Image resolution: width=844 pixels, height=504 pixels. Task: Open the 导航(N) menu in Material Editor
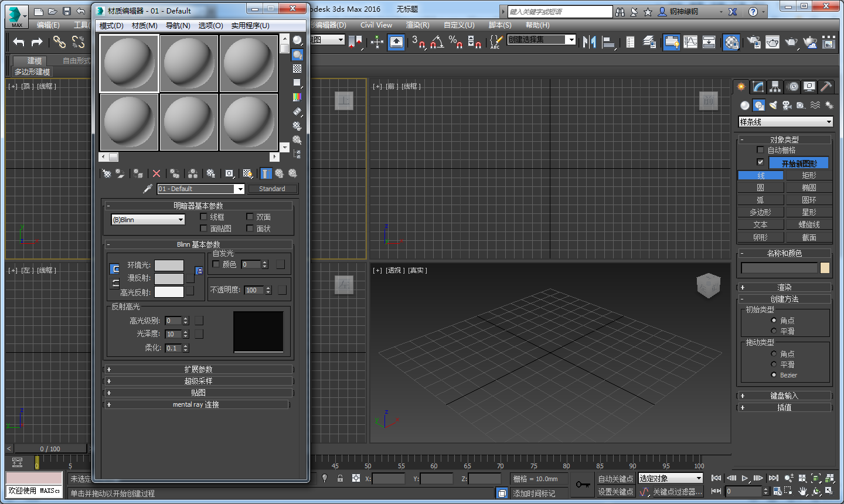[178, 26]
